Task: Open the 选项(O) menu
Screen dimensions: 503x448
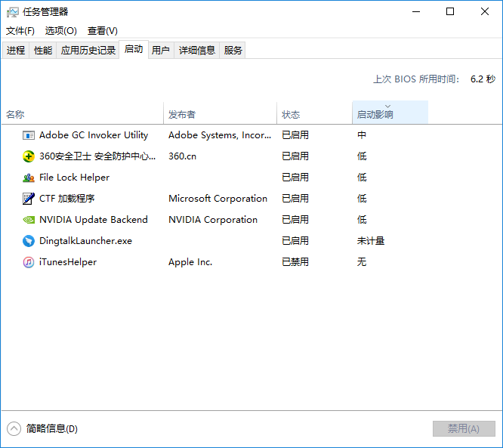Action: click(61, 31)
